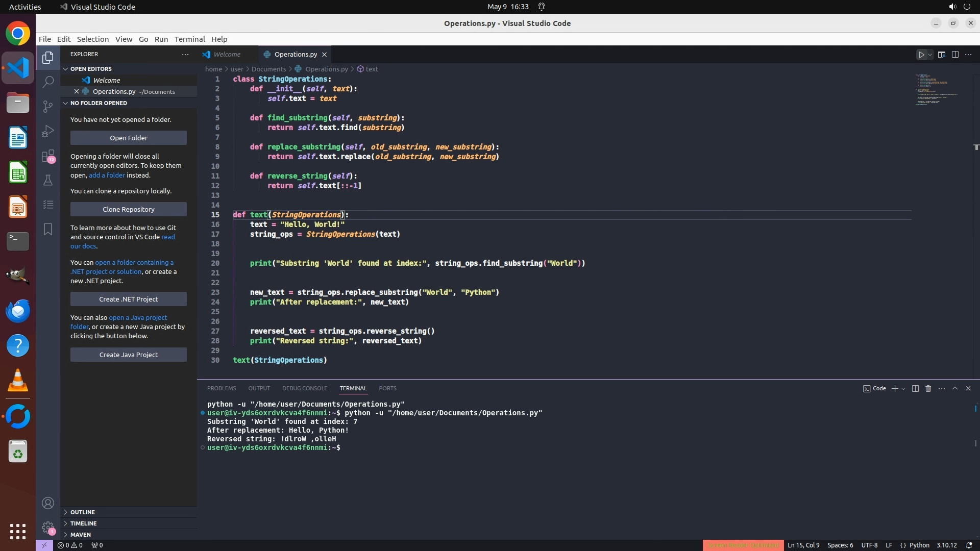Switch to the PROBLEMS panel tab
This screenshot has height=551, width=980.
pyautogui.click(x=222, y=389)
